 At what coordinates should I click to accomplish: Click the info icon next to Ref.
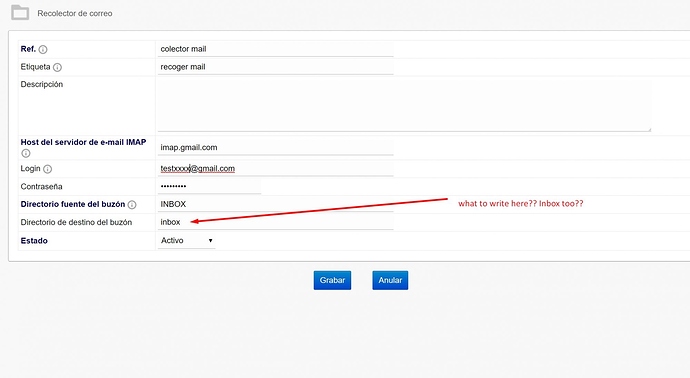[43, 49]
